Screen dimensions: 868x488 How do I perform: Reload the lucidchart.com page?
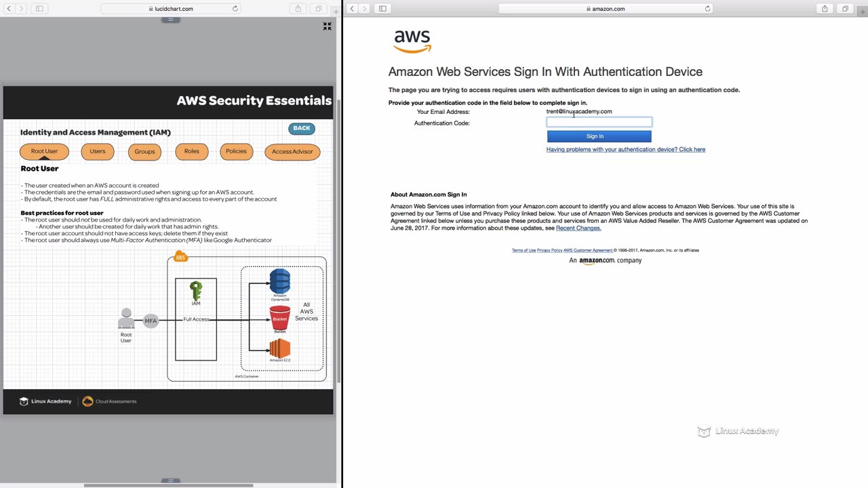point(235,9)
